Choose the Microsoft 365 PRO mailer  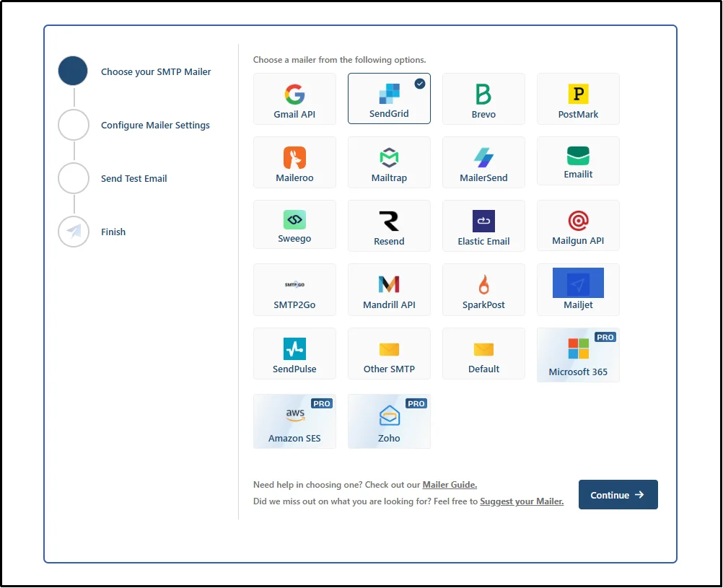578,355
